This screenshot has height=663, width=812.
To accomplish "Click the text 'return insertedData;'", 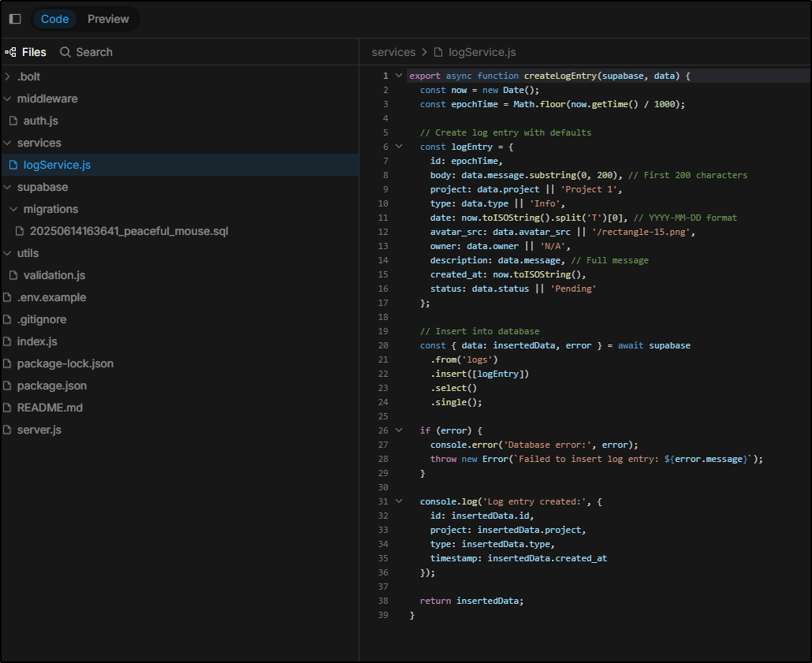I will point(471,601).
